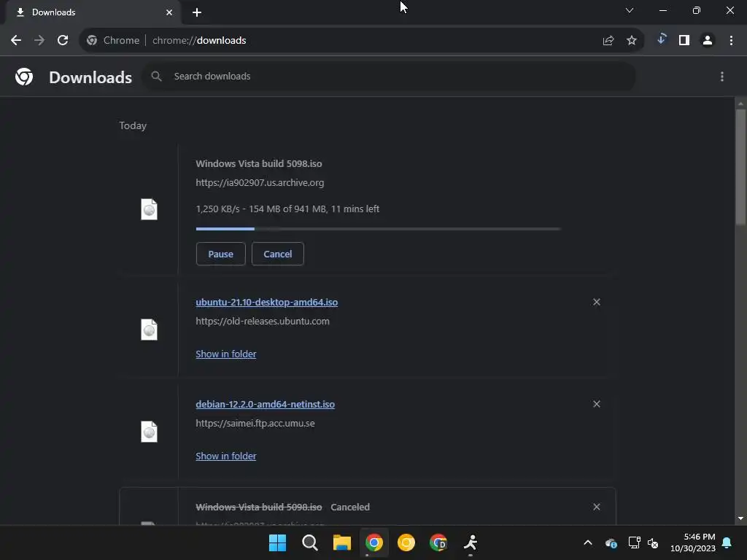
Task: Go back with the browser back arrow
Action: coord(16,41)
